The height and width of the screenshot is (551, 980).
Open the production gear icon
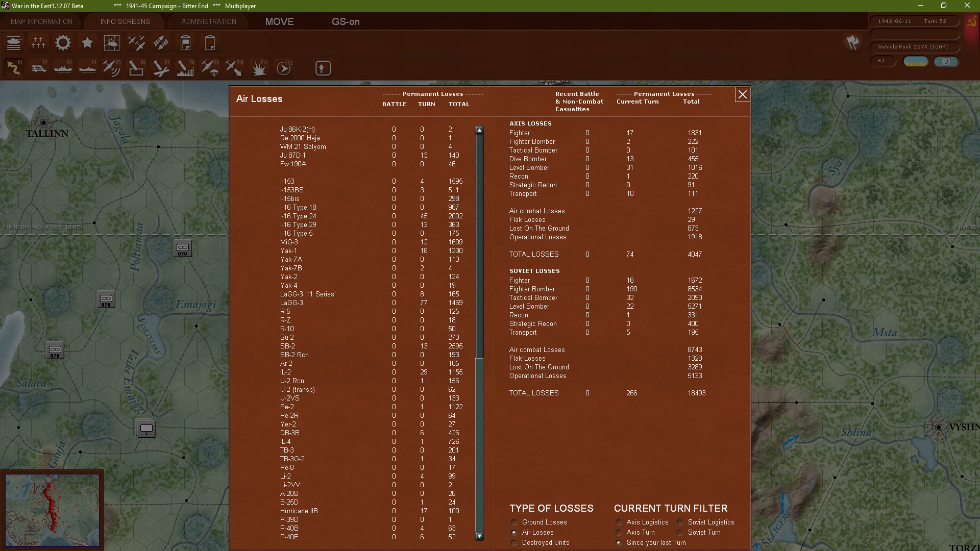click(x=63, y=43)
